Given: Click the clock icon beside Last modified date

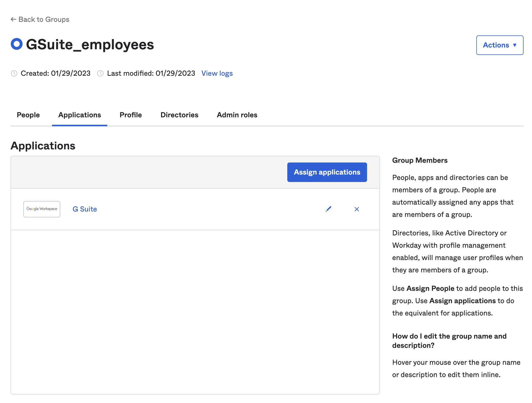Looking at the screenshot, I should (101, 73).
